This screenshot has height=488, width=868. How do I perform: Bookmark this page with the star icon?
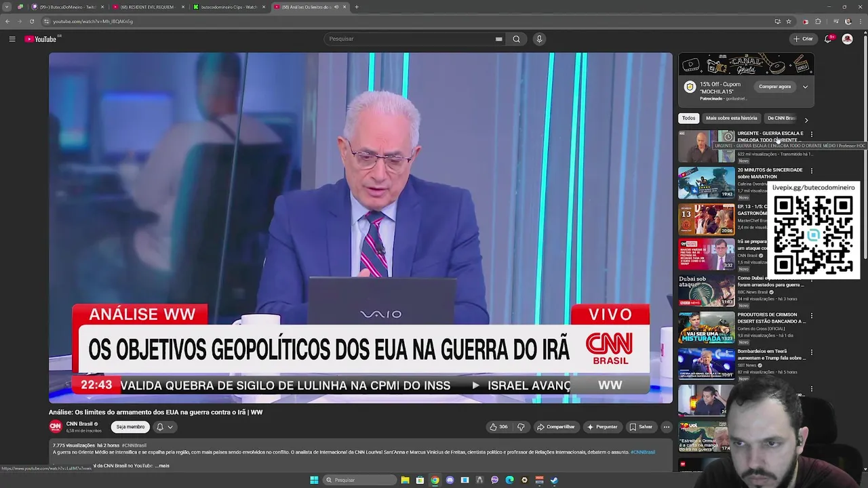[789, 21]
